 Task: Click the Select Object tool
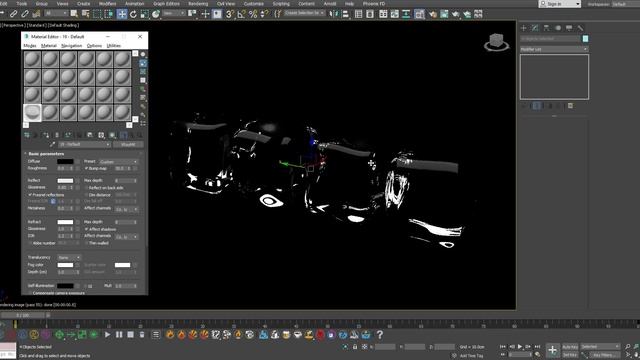click(x=74, y=14)
